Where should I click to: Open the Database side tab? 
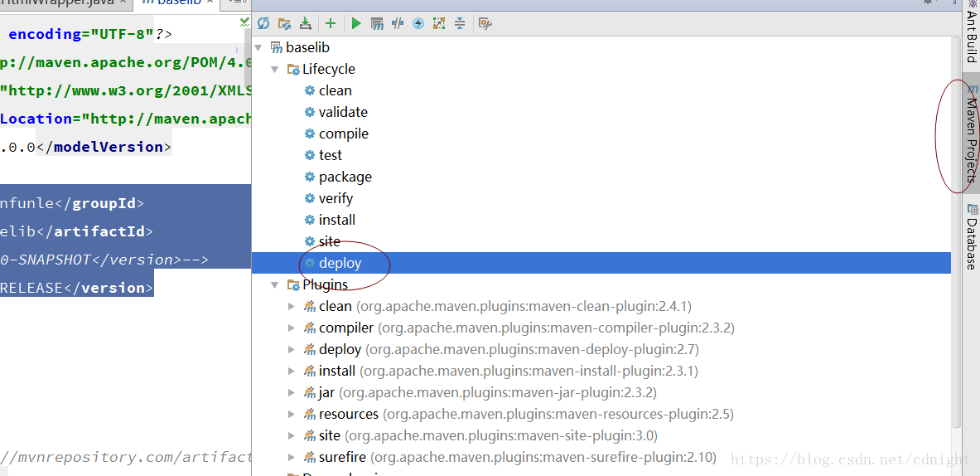971,236
